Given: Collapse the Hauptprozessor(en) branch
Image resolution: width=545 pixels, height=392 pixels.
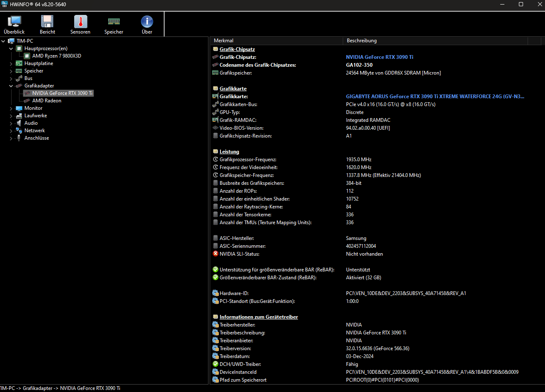Looking at the screenshot, I should pyautogui.click(x=11, y=48).
